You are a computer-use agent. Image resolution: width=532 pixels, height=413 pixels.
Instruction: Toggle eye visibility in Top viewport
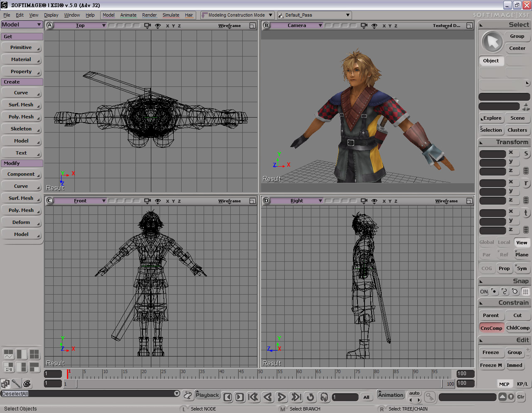[x=158, y=26]
